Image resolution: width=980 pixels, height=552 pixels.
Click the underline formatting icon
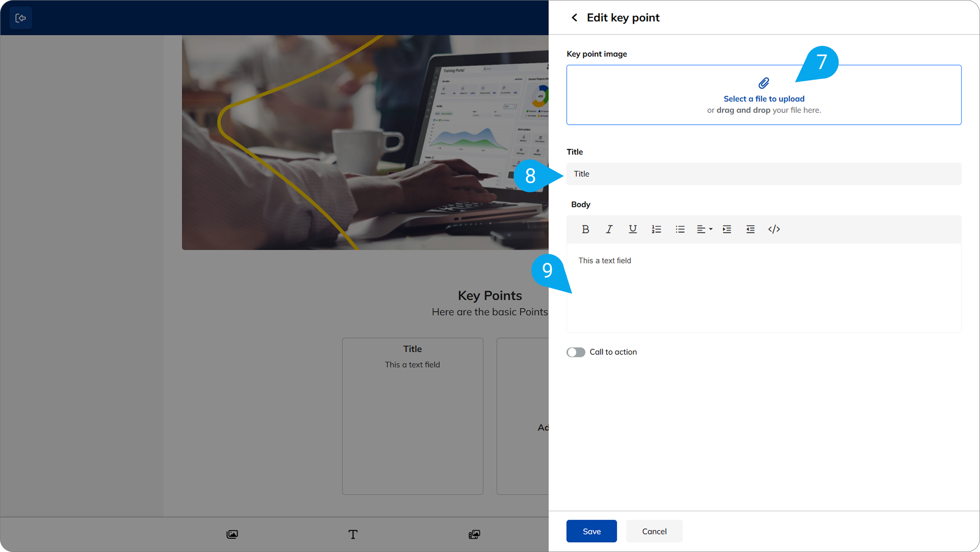633,229
